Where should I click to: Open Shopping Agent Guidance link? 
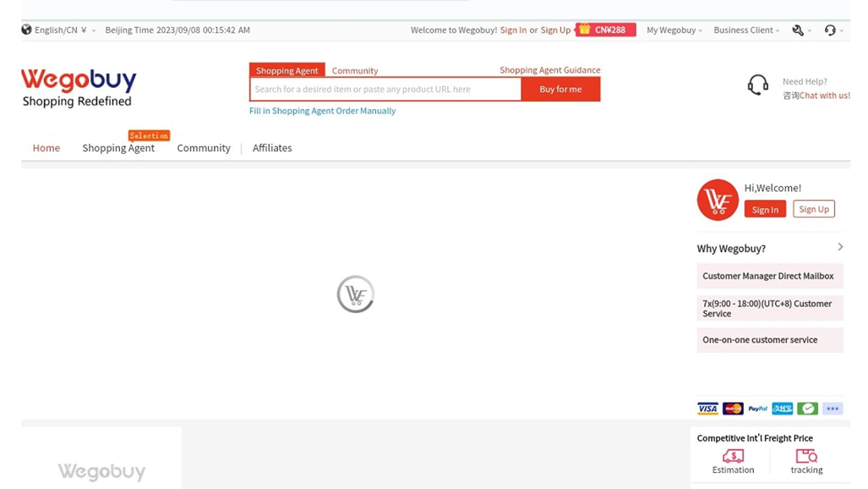coord(549,70)
